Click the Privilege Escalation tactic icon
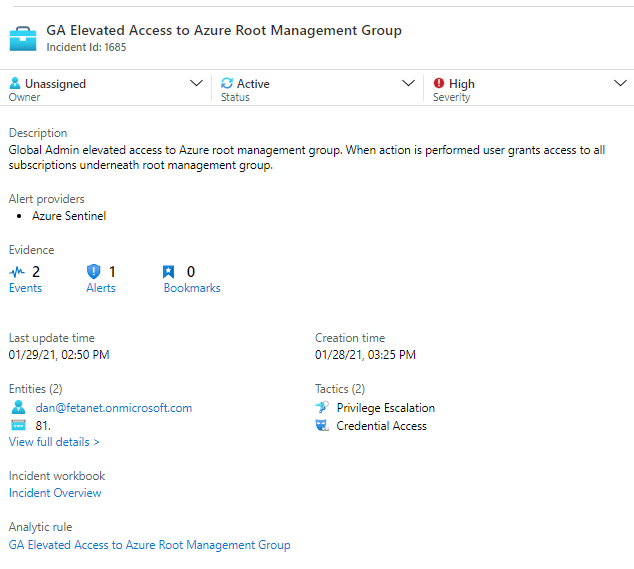This screenshot has width=634, height=569. (322, 408)
